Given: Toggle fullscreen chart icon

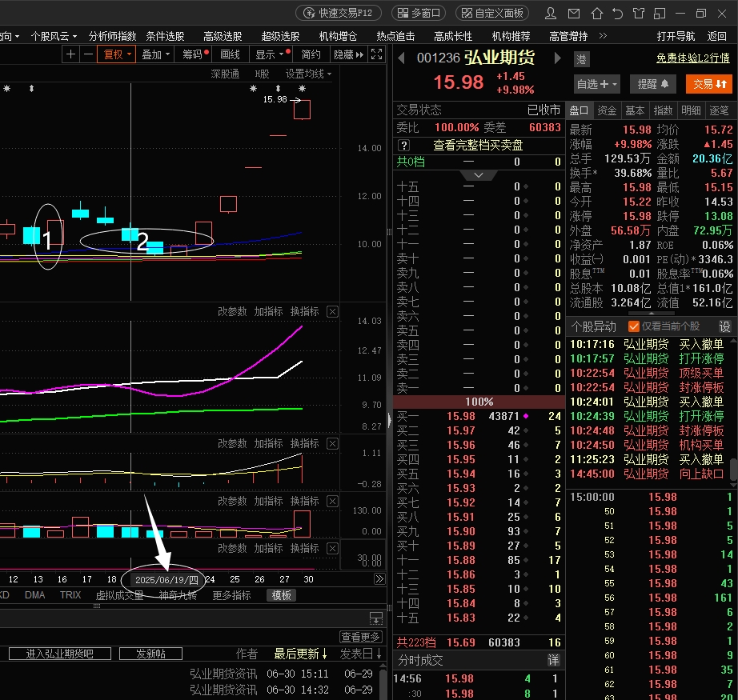Looking at the screenshot, I should pos(376,54).
